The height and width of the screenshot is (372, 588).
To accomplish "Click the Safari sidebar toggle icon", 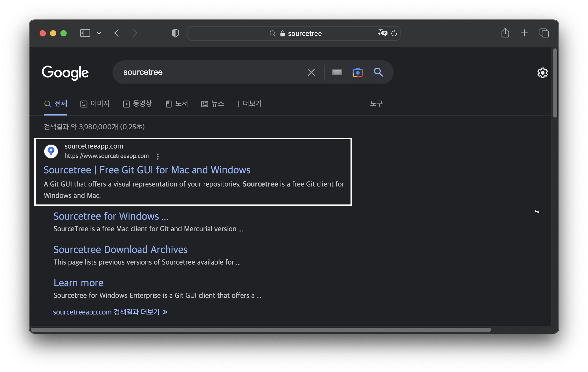I will pos(85,33).
